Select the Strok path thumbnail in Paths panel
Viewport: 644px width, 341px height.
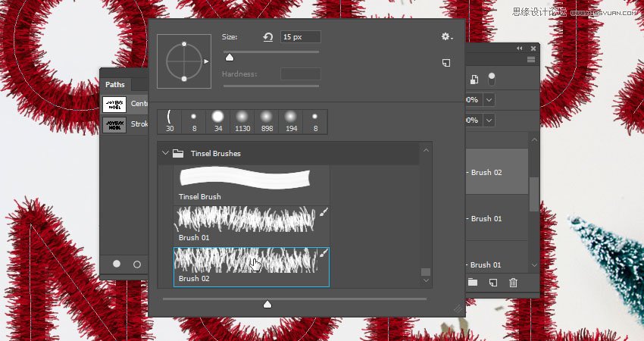114,125
